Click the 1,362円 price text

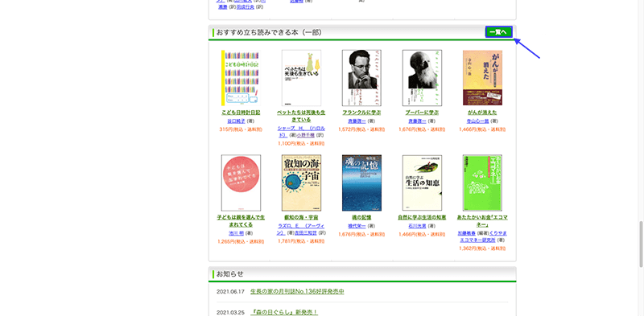pos(482,248)
